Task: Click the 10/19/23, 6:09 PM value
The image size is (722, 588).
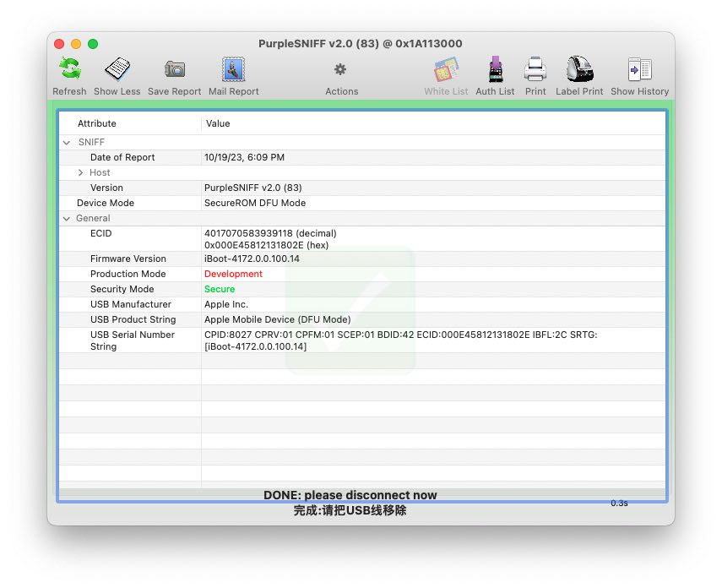Action: pos(244,157)
